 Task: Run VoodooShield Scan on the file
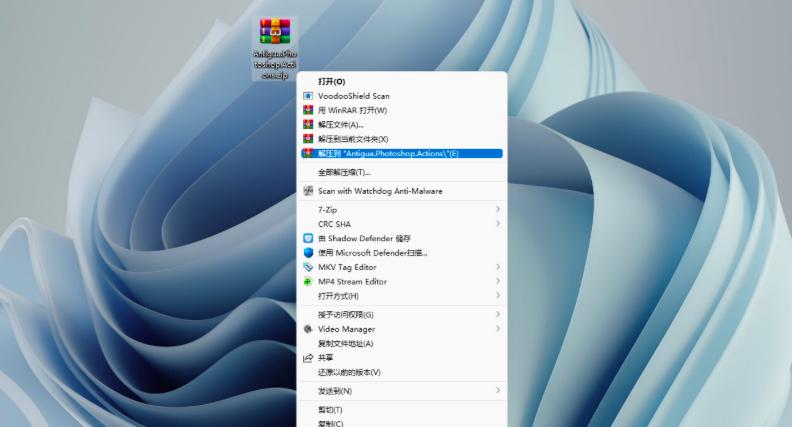(x=402, y=96)
